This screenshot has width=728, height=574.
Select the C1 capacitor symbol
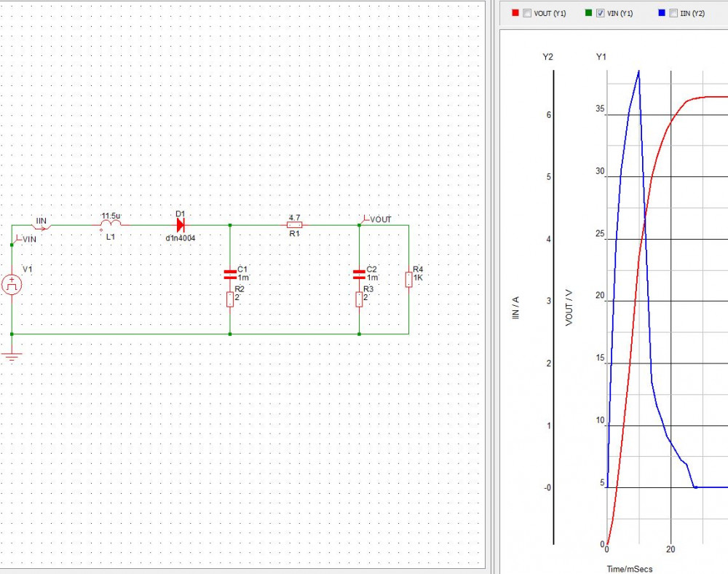pyautogui.click(x=230, y=275)
